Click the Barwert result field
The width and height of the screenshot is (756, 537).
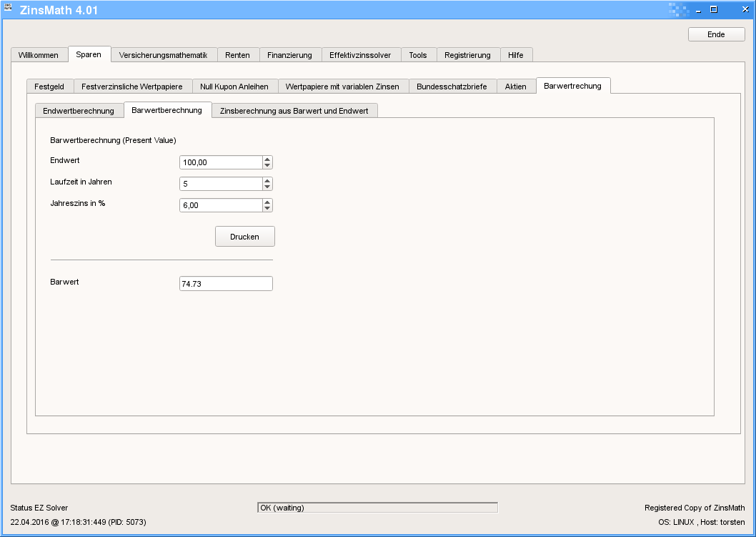(x=226, y=284)
